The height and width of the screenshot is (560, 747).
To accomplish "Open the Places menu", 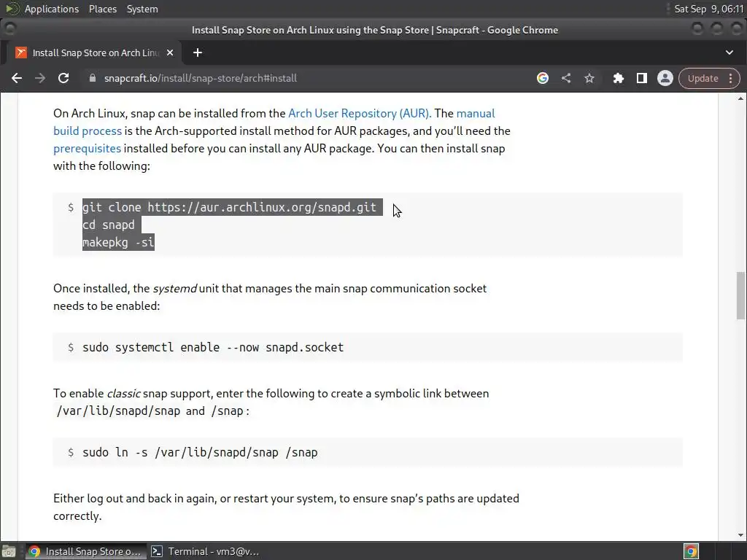I will [103, 9].
